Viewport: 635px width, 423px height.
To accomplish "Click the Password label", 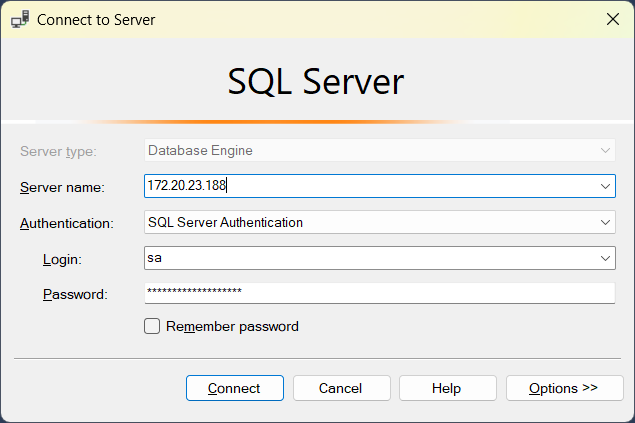I will pyautogui.click(x=75, y=294).
